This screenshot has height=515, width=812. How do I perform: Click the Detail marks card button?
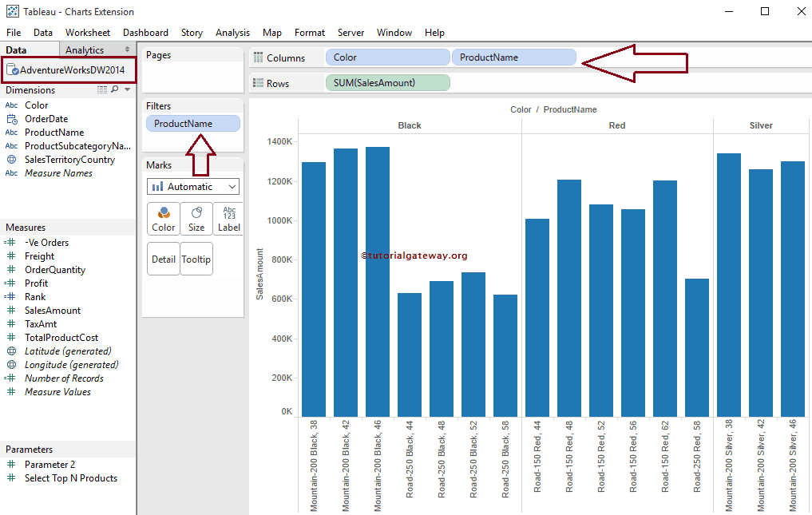tap(164, 259)
